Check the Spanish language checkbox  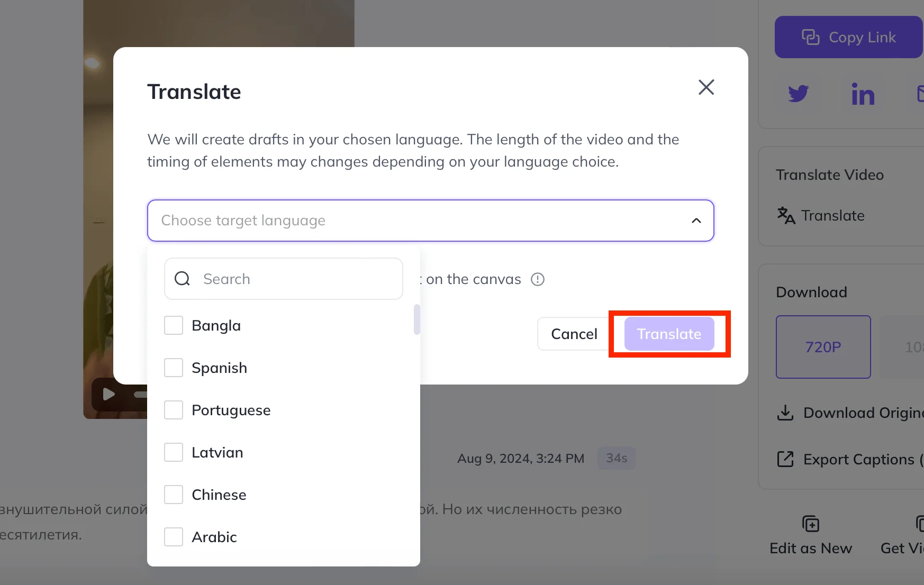point(174,368)
